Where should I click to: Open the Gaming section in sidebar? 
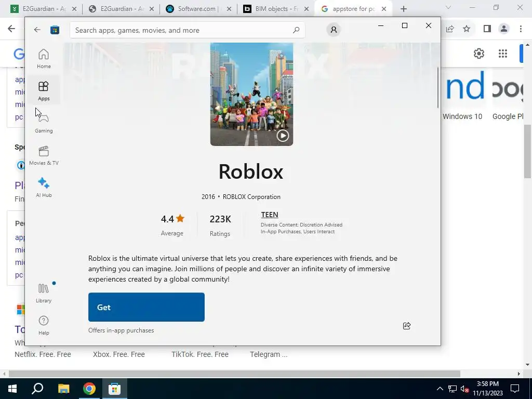click(x=44, y=123)
